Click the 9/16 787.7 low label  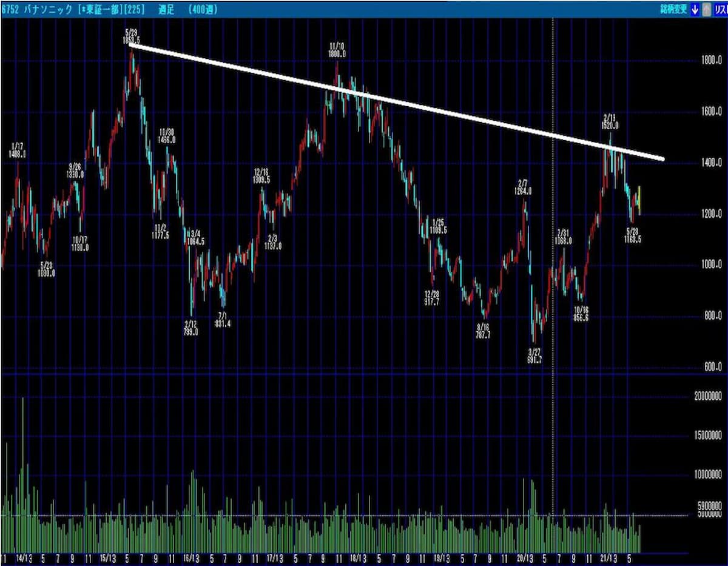pos(484,330)
